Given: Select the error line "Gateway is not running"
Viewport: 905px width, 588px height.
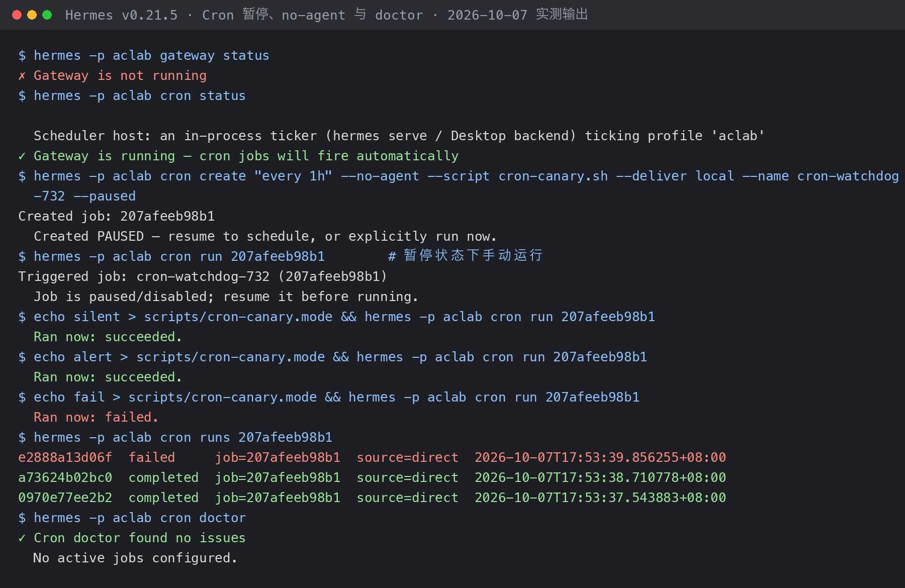Looking at the screenshot, I should tap(120, 75).
